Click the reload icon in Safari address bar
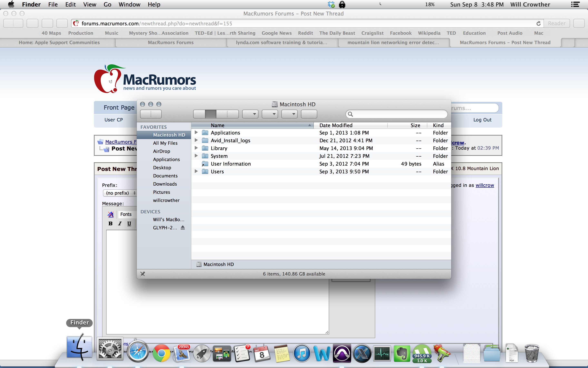Viewport: 588px width, 368px height. [x=538, y=23]
